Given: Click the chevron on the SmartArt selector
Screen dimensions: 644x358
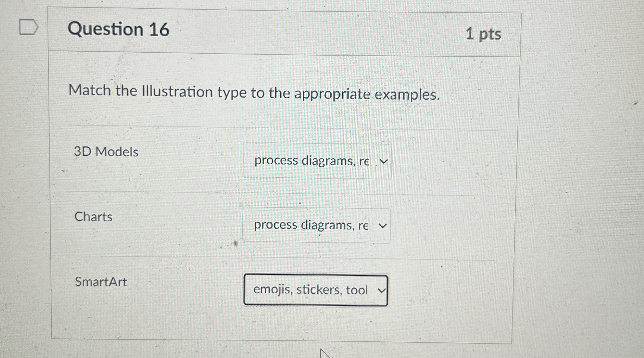Looking at the screenshot, I should pyautogui.click(x=381, y=290).
